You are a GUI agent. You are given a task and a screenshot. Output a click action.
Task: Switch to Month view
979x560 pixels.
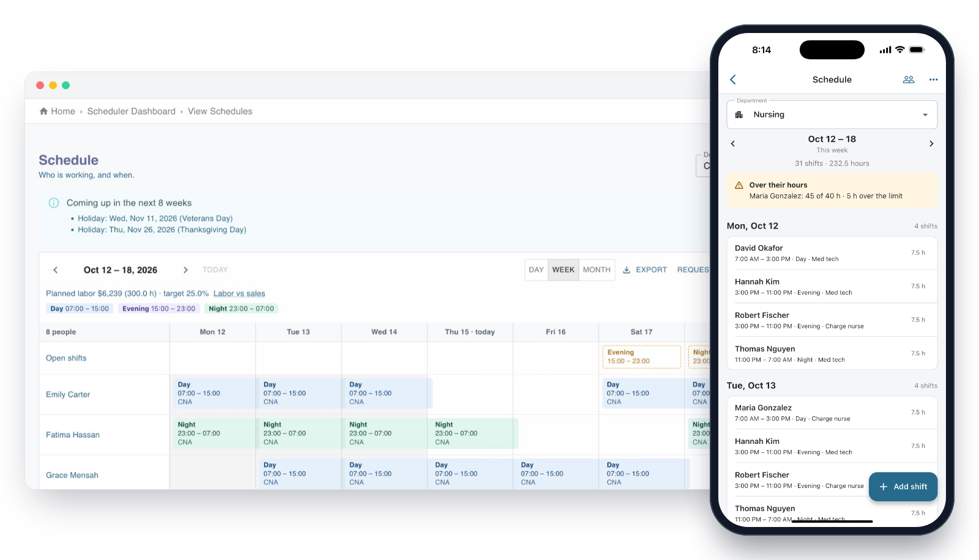coord(597,270)
